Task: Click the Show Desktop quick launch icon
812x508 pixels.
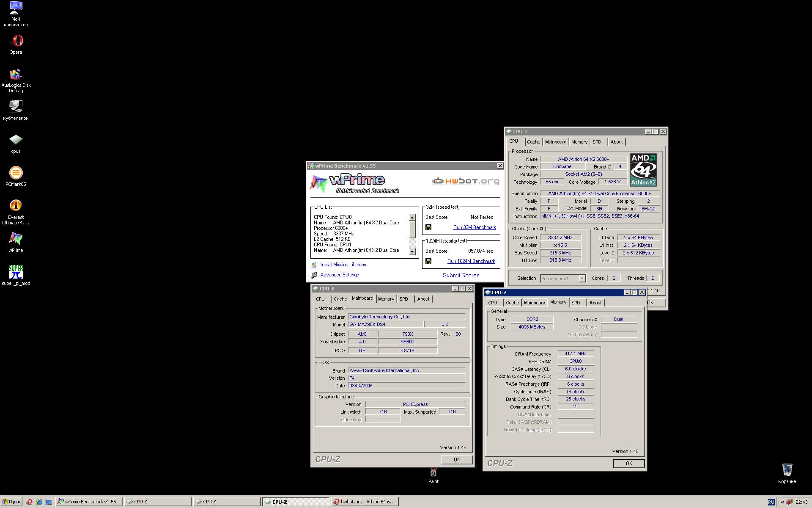Action: click(49, 502)
